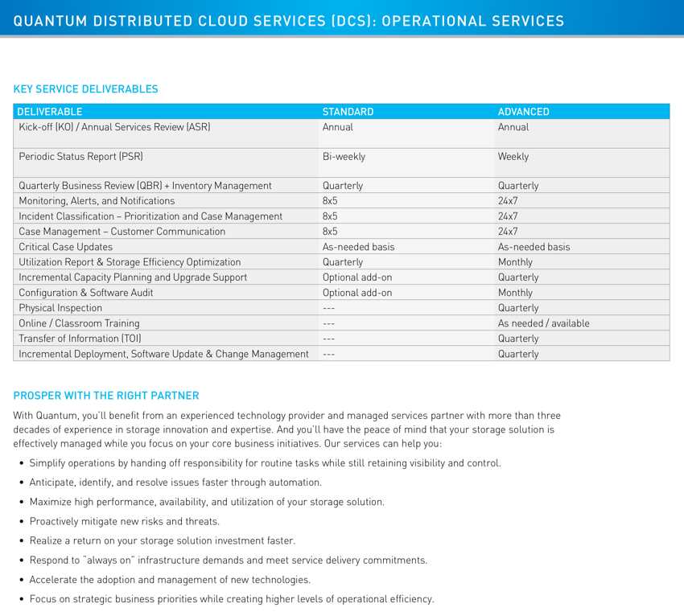The height and width of the screenshot is (616, 684).
Task: Select 'Incremental Deployment, Software Update & Change Management'
Action: (163, 354)
